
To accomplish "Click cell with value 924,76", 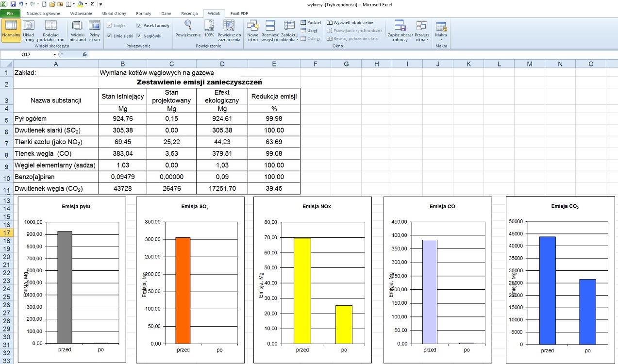I will click(122, 119).
